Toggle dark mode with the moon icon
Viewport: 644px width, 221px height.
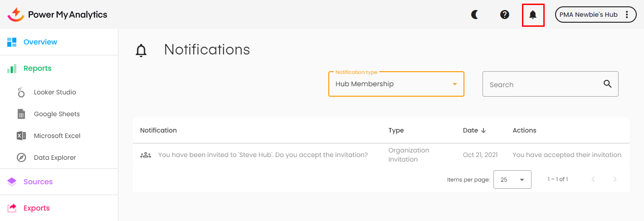[475, 15]
